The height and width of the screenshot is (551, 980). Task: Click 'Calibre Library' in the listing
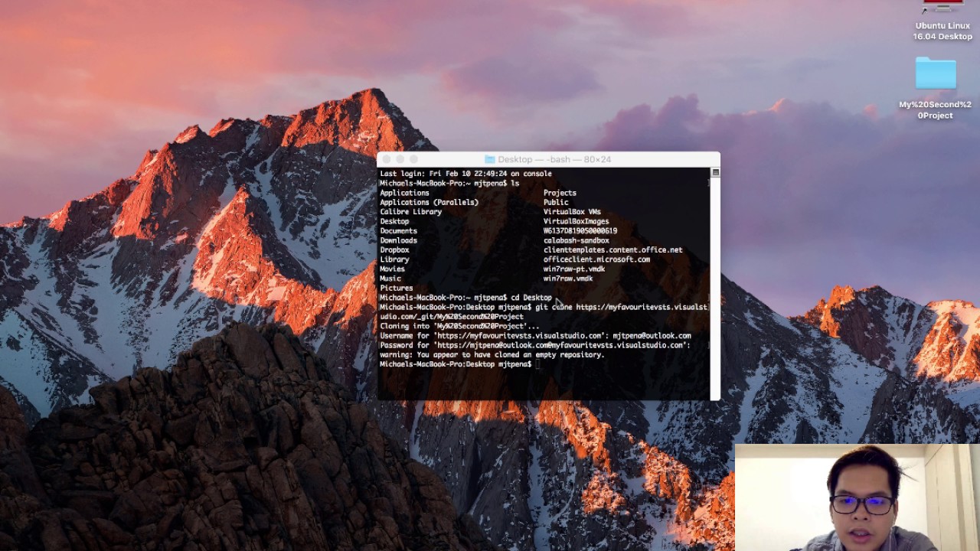pos(410,212)
